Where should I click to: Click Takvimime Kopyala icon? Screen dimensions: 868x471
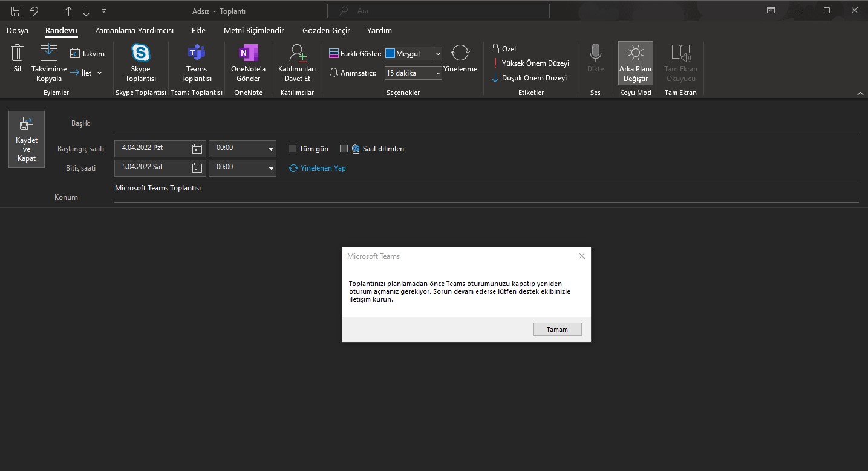(49, 53)
